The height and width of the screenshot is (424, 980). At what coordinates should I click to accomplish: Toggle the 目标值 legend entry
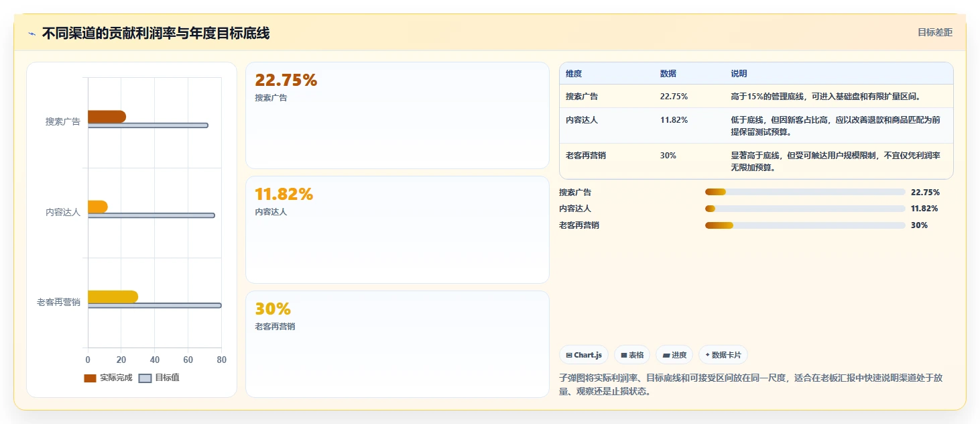pos(159,378)
